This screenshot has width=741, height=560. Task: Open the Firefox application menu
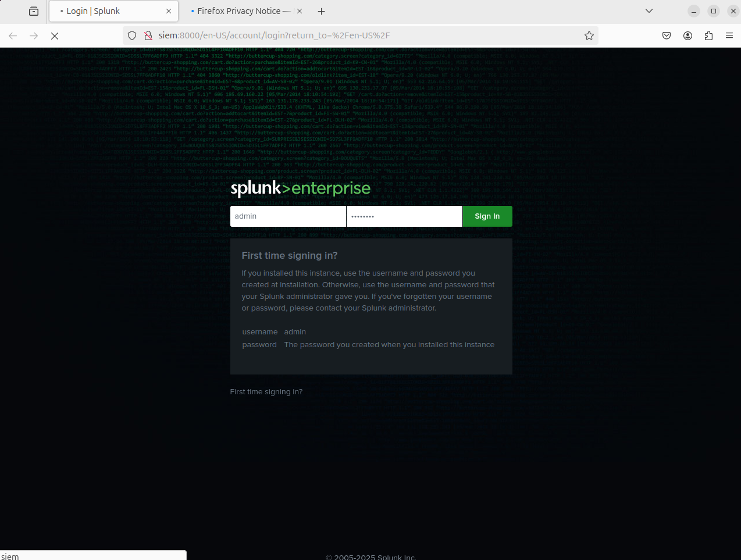point(729,35)
